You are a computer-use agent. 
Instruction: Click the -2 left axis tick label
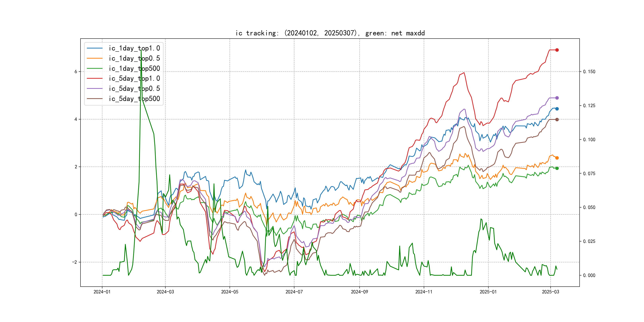[75, 262]
